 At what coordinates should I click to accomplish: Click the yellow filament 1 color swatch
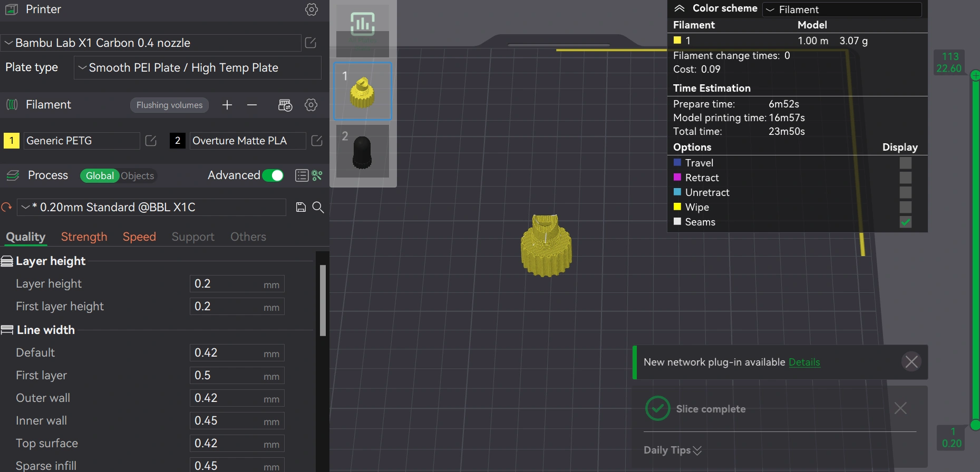(12, 141)
